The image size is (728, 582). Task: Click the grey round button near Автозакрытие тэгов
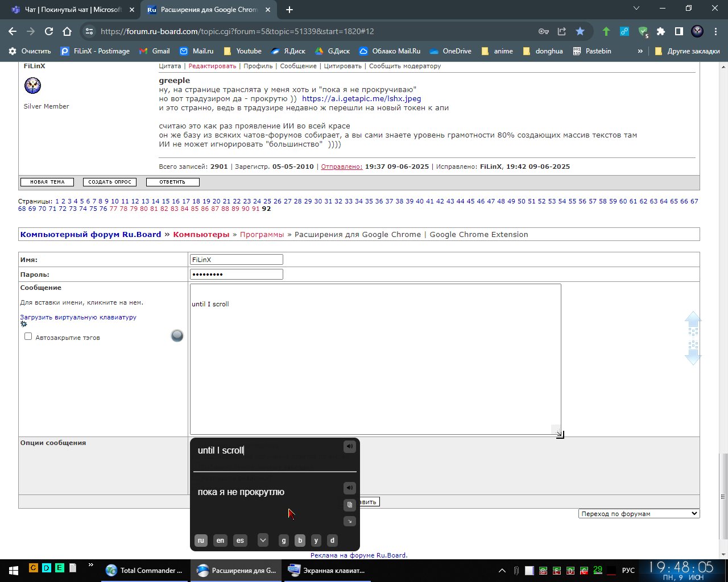pyautogui.click(x=177, y=336)
